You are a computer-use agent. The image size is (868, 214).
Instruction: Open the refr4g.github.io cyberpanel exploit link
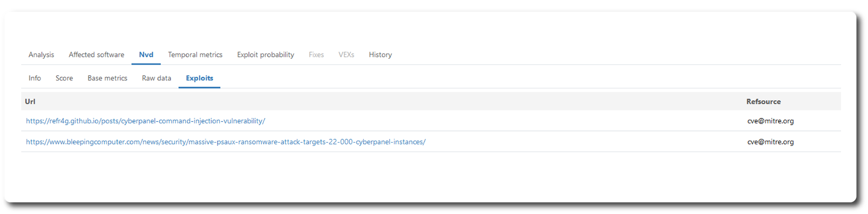click(146, 121)
